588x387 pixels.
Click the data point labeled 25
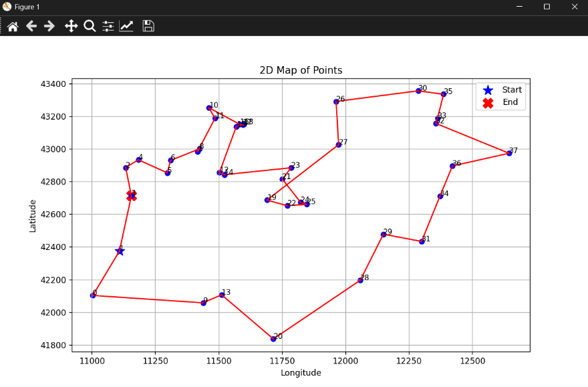click(307, 205)
